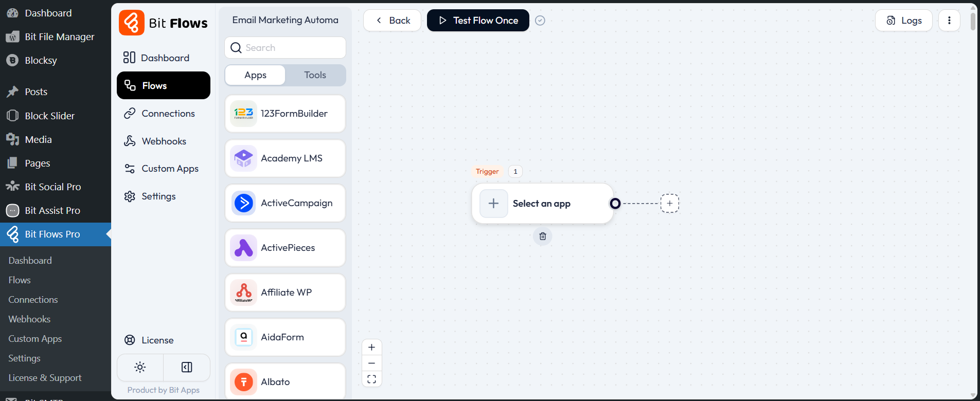
Task: Click the zoom in plus control
Action: [x=372, y=348]
